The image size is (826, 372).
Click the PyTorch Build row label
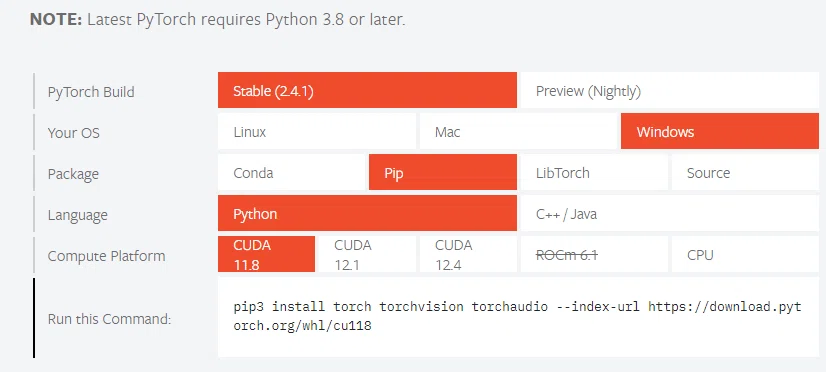[91, 92]
